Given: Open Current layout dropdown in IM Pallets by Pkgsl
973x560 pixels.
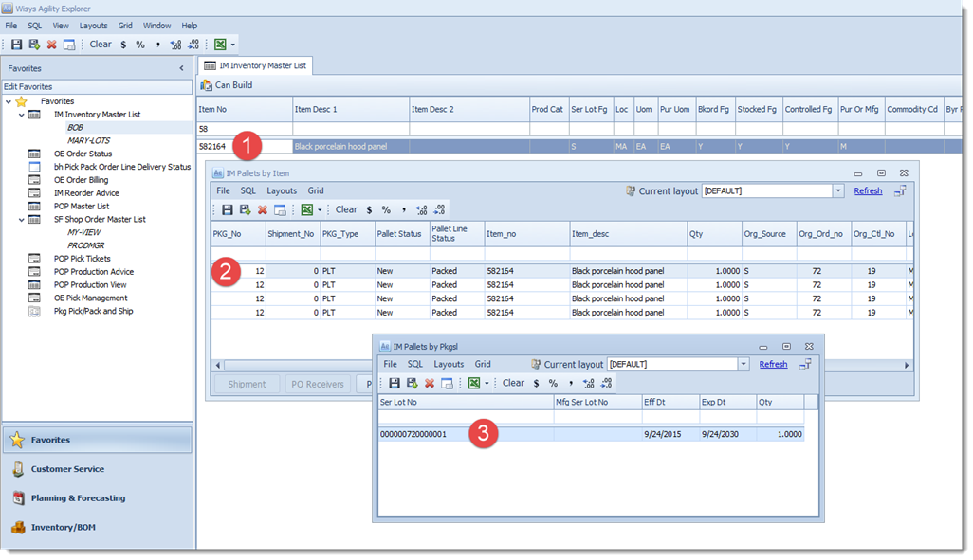Looking at the screenshot, I should tap(743, 365).
